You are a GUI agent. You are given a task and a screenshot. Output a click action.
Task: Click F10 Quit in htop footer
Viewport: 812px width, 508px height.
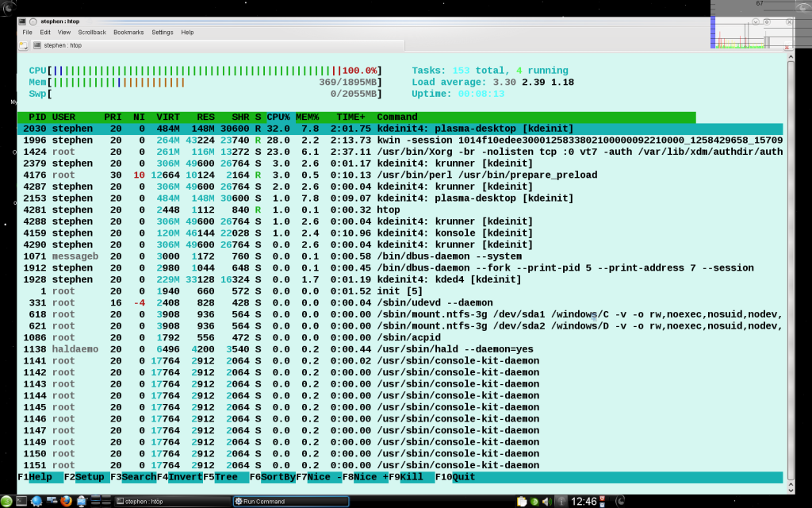[455, 477]
